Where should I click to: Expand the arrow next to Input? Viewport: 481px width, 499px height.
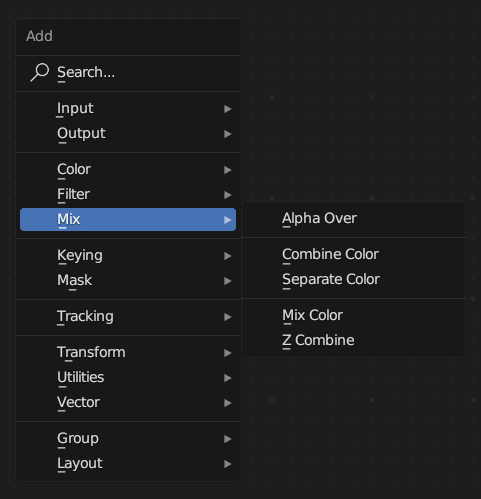point(228,109)
